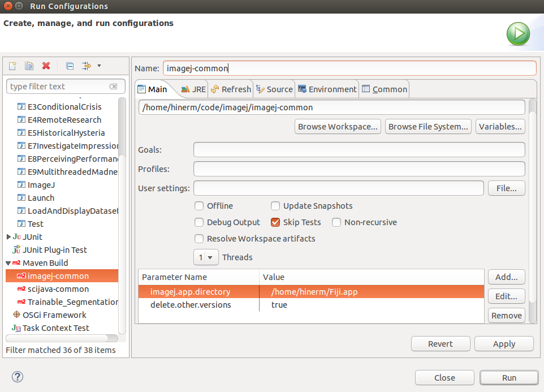The width and height of the screenshot is (544, 392).
Task: Click the Test configuration icon
Action: [x=21, y=224]
